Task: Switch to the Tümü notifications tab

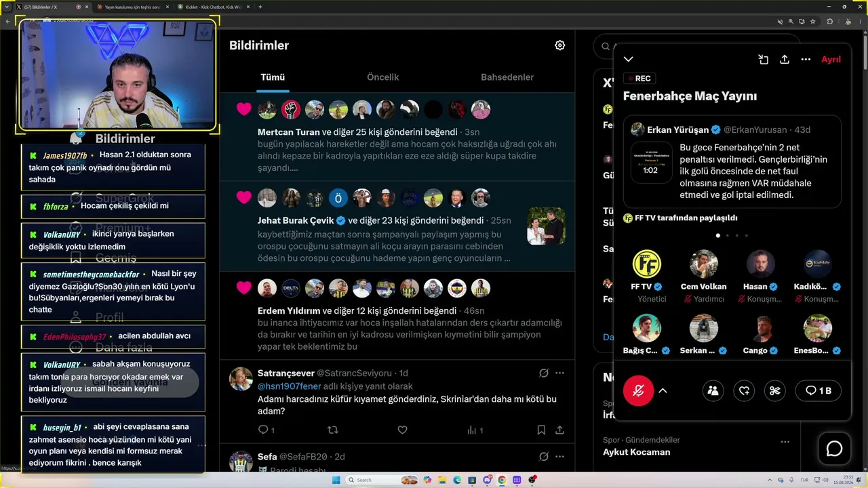Action: coord(273,77)
